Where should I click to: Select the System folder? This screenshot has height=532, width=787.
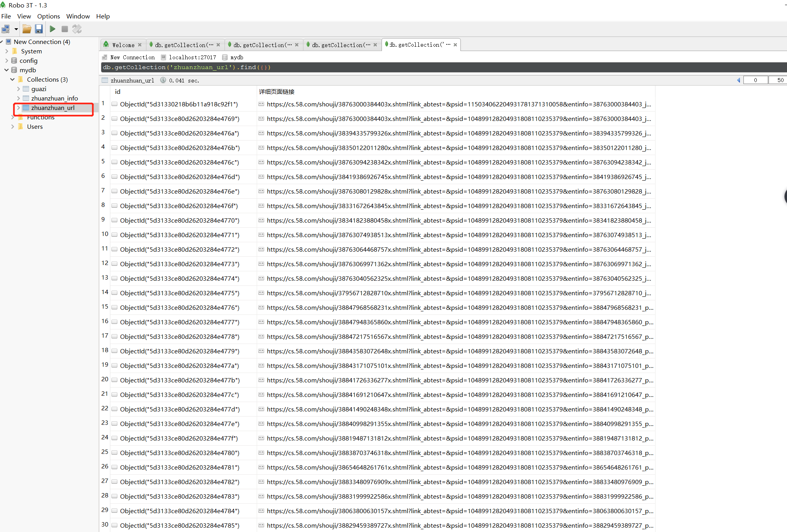pyautogui.click(x=31, y=51)
